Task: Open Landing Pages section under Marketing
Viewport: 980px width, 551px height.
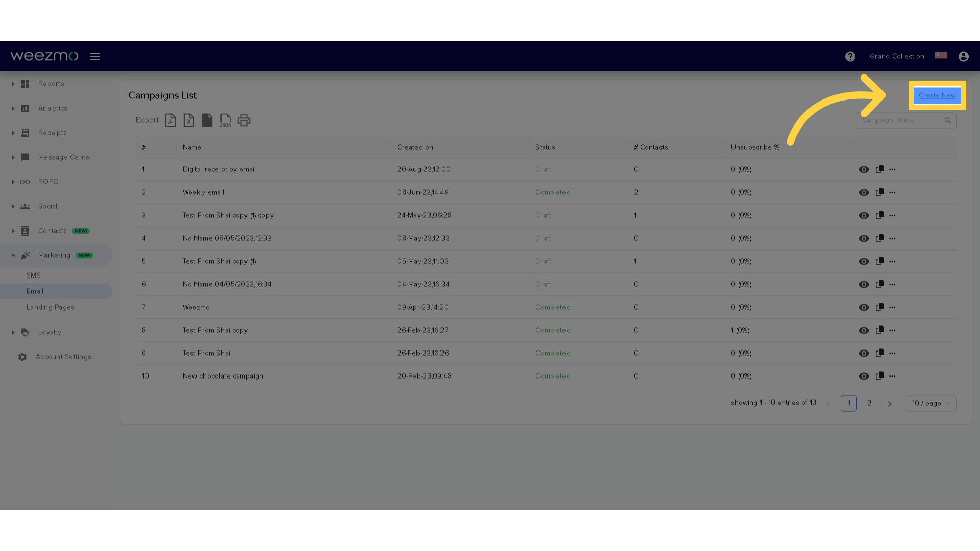Action: click(x=51, y=307)
